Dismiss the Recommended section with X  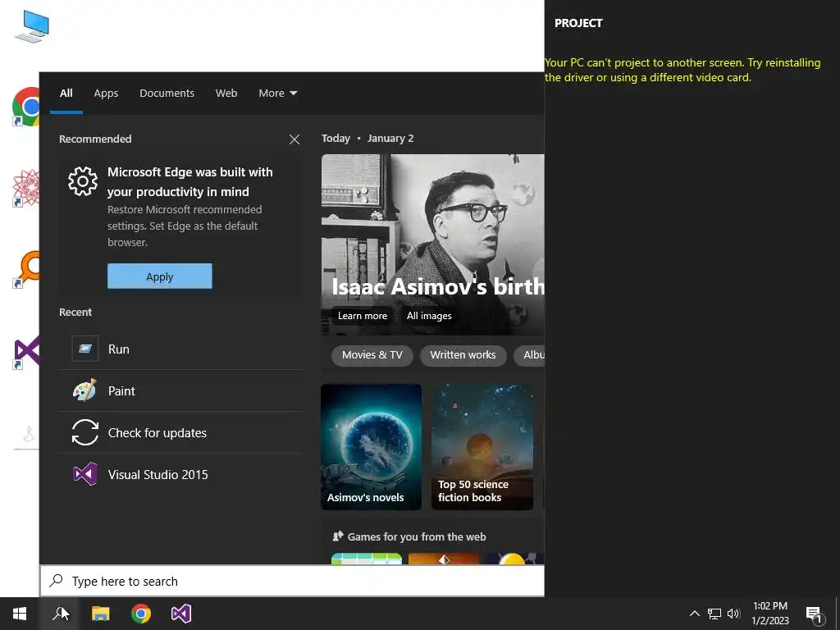click(x=294, y=139)
